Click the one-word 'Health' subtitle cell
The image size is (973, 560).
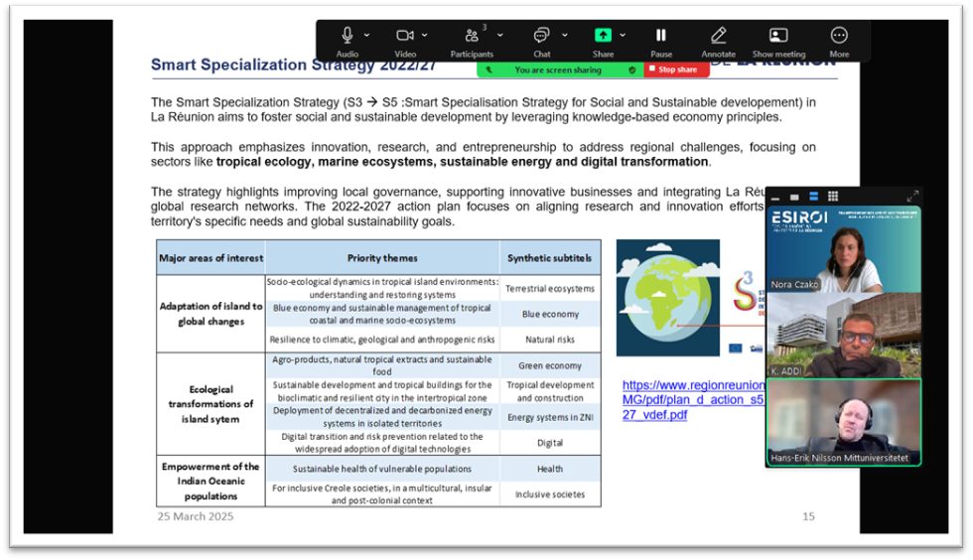(x=550, y=469)
